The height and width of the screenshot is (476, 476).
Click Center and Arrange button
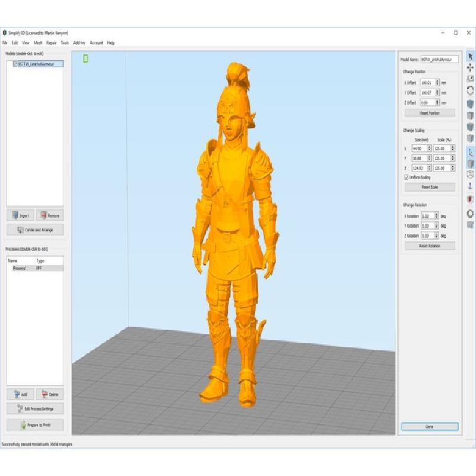pos(35,230)
